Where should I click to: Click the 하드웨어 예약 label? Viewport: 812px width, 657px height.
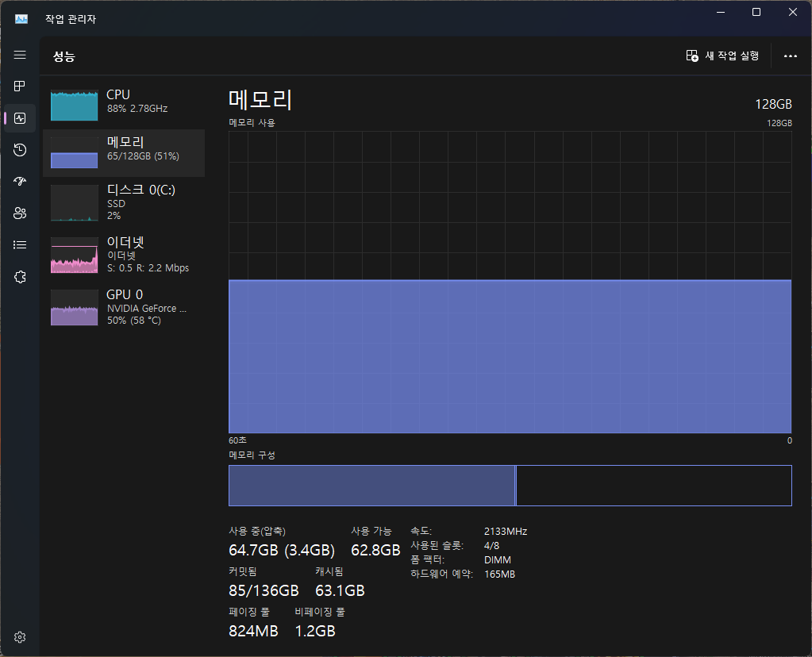(x=441, y=574)
